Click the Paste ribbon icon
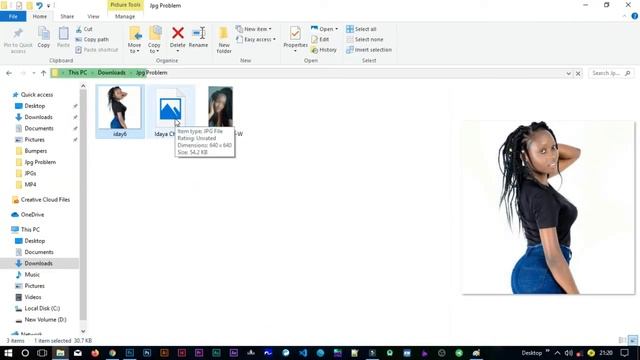This screenshot has height=360, width=640. [x=63, y=33]
